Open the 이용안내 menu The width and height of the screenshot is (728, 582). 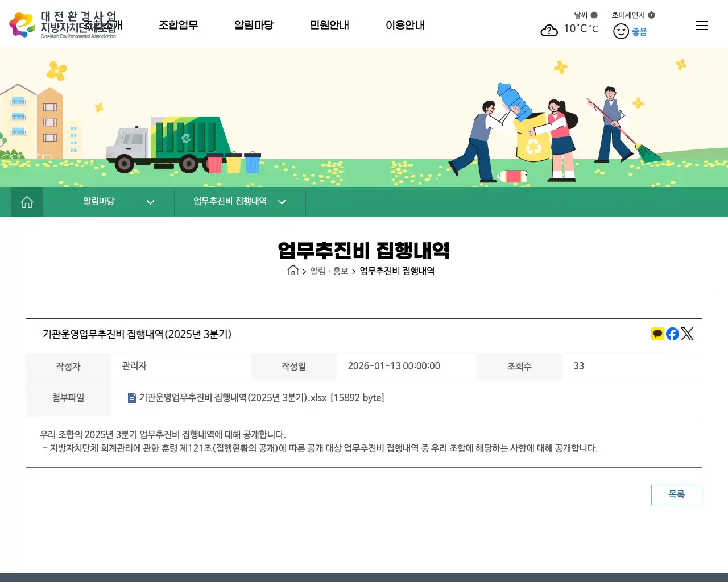coord(405,25)
